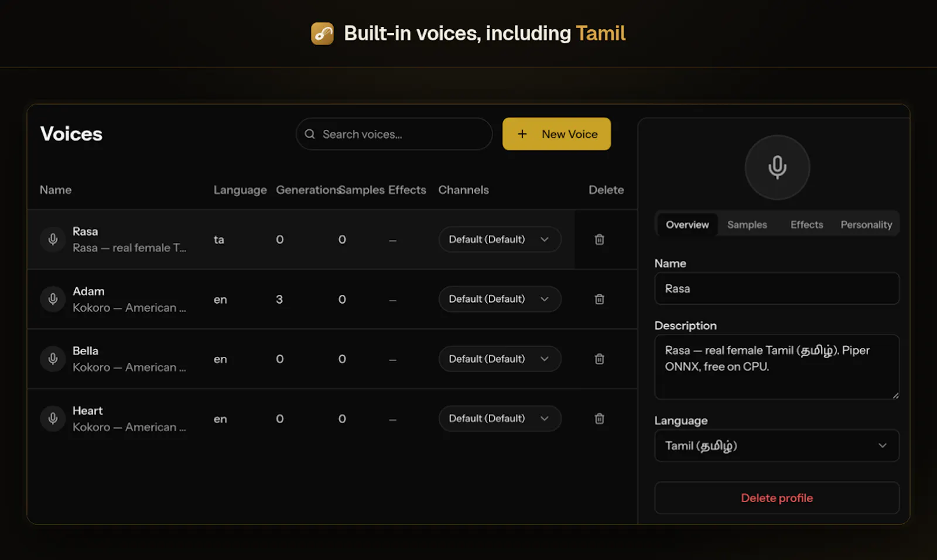
Task: Click the microphone icon for Rasa row
Action: [x=53, y=239]
